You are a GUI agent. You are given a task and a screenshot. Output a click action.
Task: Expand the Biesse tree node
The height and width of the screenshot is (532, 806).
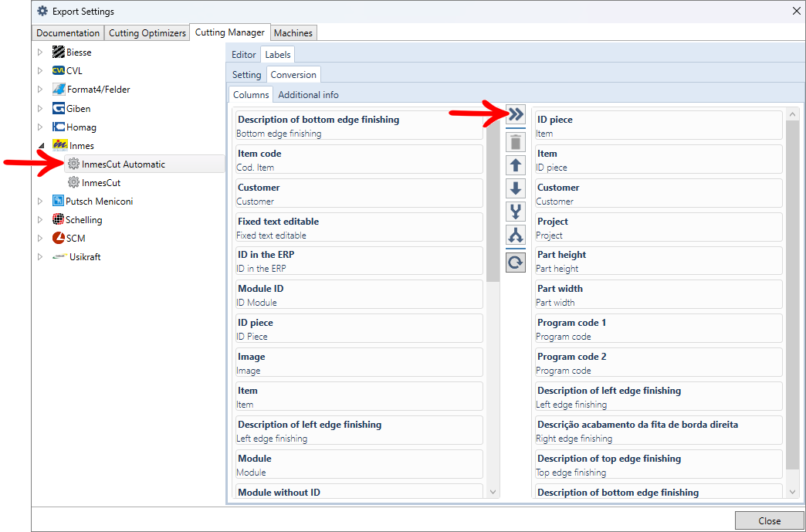tap(40, 52)
